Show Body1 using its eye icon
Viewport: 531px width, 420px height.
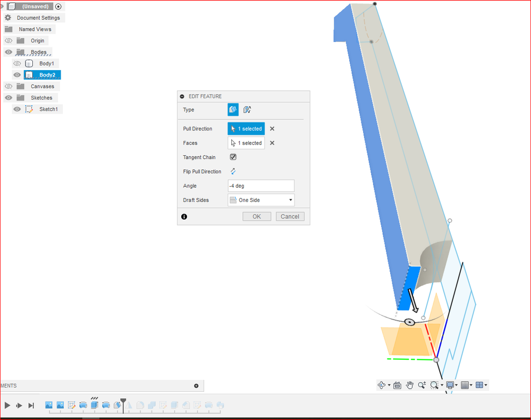click(17, 63)
